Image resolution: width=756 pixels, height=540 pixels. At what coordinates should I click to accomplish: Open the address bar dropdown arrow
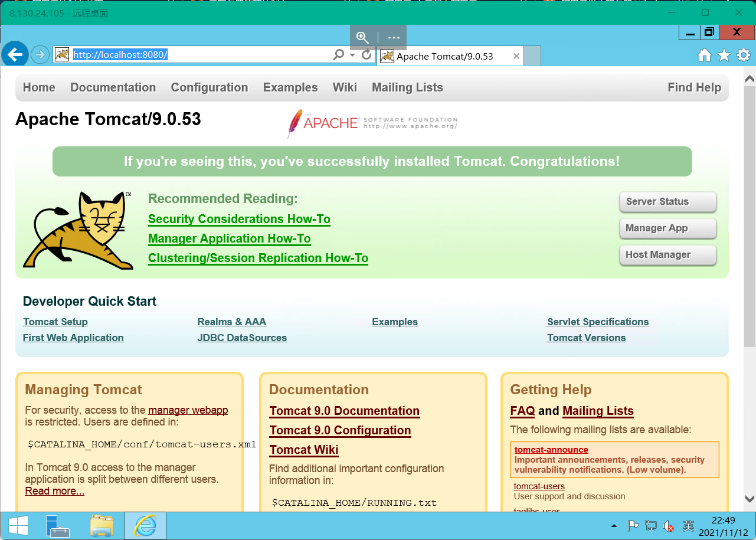352,55
